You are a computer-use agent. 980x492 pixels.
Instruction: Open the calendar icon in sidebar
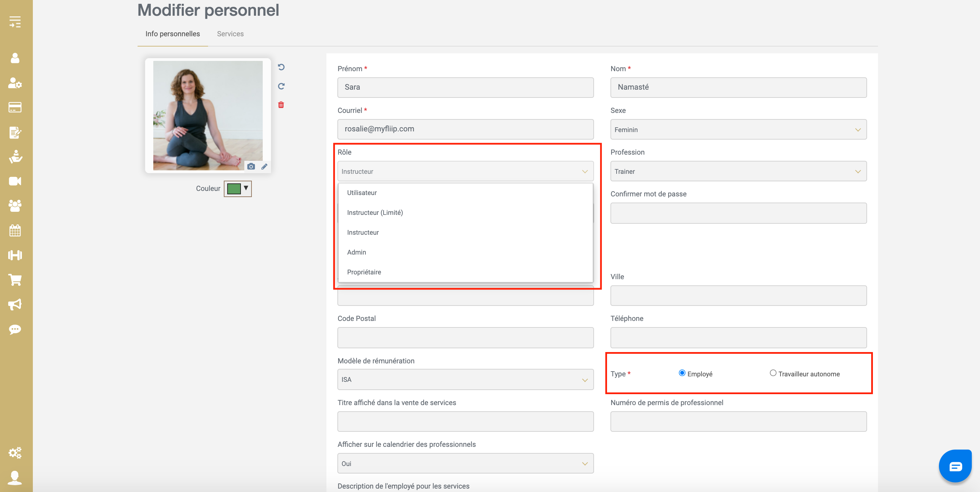pos(15,230)
